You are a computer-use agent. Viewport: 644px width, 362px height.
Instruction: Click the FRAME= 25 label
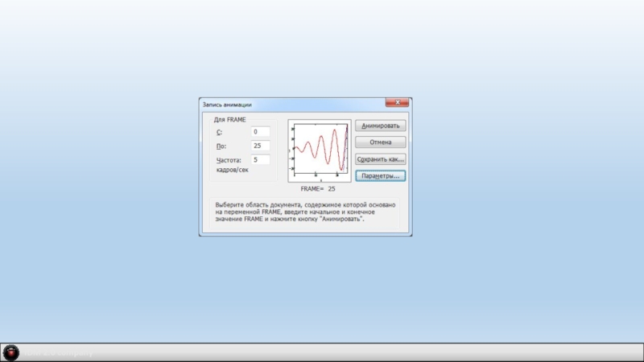[318, 189]
